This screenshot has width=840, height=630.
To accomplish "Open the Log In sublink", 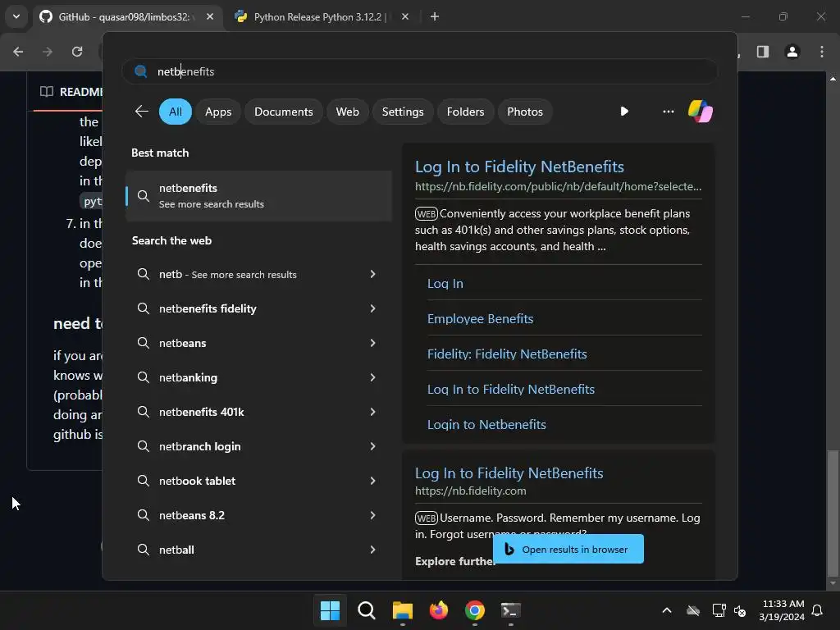I will 445,283.
